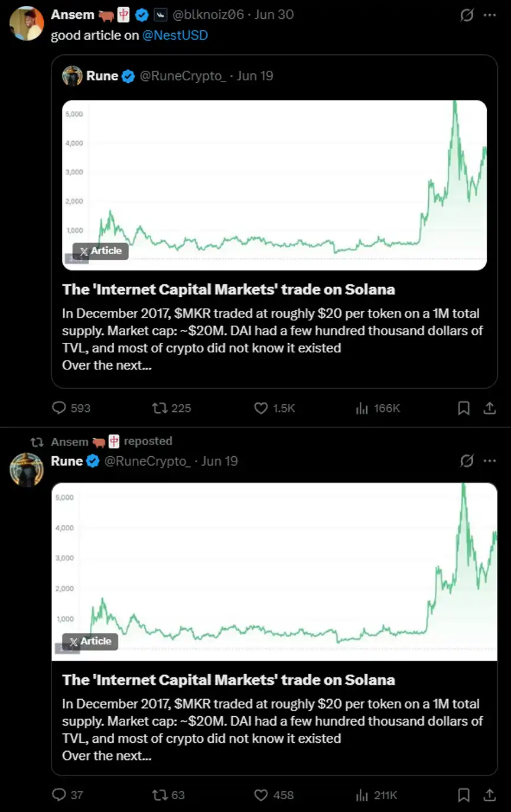
Task: Open more options menu on Ansem's post
Action: [x=490, y=15]
